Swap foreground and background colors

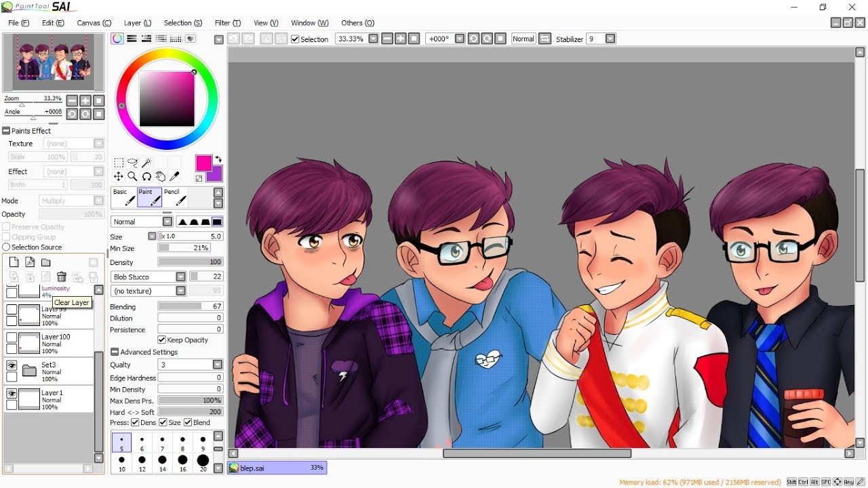[218, 159]
